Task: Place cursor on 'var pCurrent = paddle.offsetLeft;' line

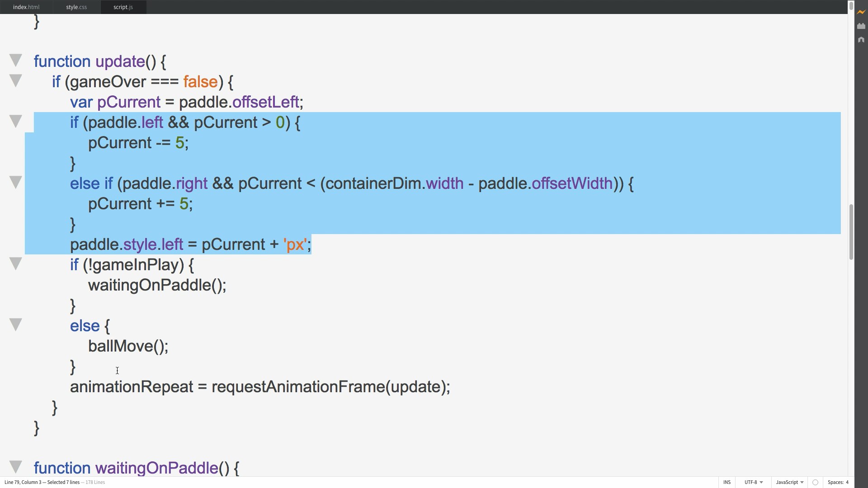Action: [x=186, y=102]
